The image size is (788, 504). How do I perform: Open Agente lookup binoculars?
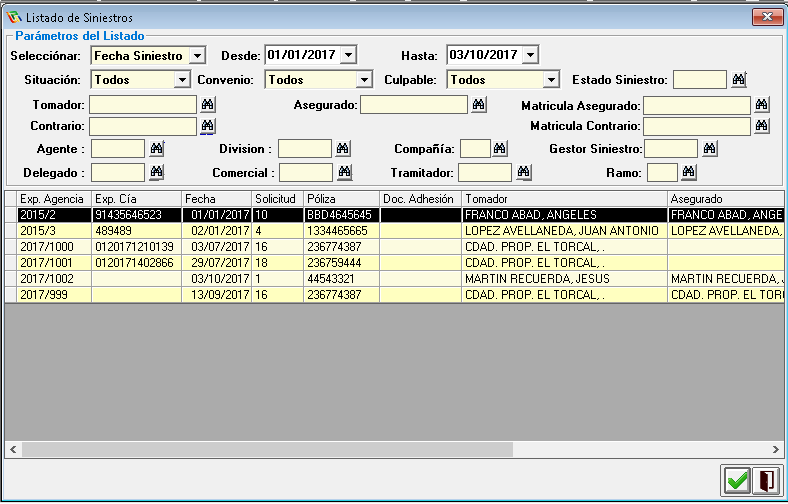156,149
